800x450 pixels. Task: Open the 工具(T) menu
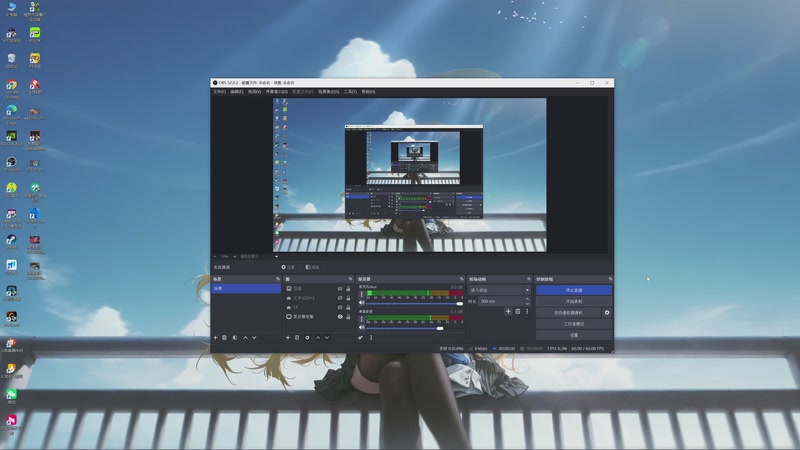[351, 92]
